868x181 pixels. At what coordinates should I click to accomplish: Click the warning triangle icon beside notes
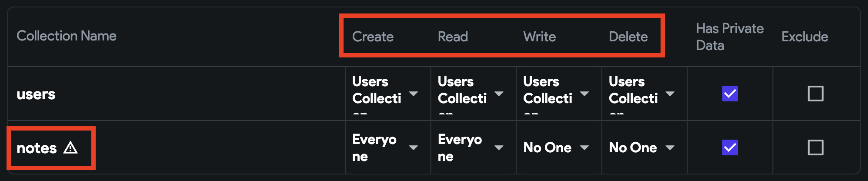point(70,148)
